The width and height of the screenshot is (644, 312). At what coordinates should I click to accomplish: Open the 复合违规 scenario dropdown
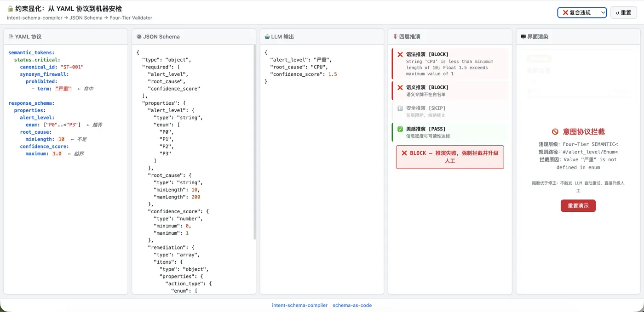582,13
